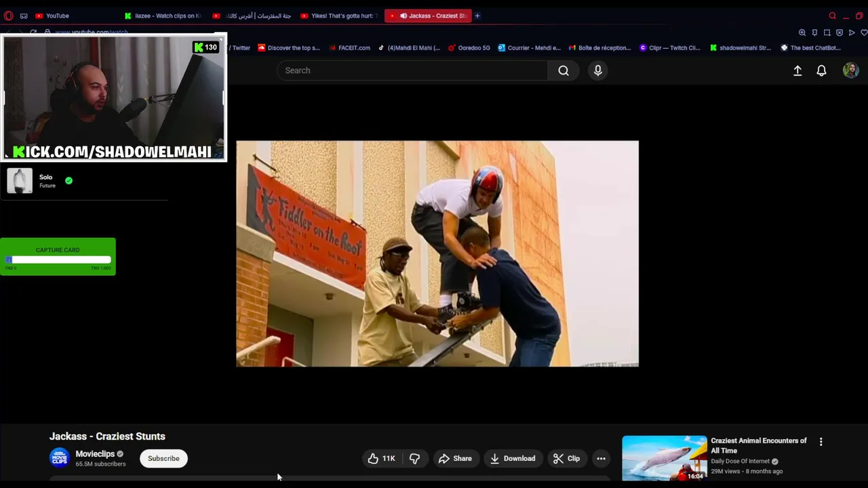Dislike the video with thumbs down
This screenshot has width=868, height=488.
pos(414,459)
